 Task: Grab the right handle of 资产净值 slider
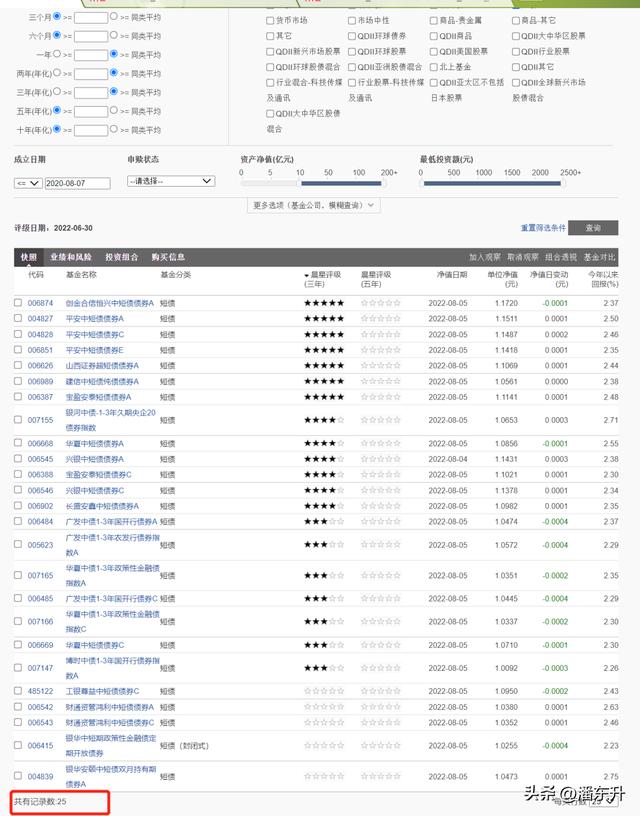coord(383,183)
